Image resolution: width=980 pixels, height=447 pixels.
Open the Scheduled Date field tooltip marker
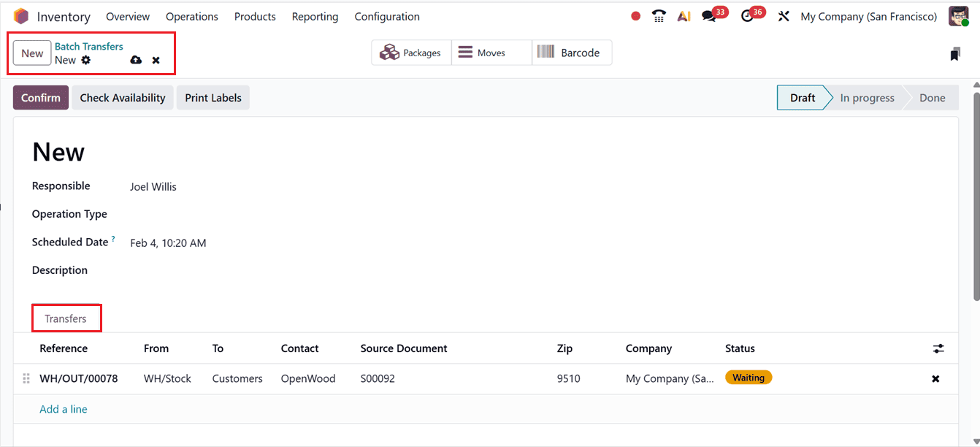pos(114,238)
